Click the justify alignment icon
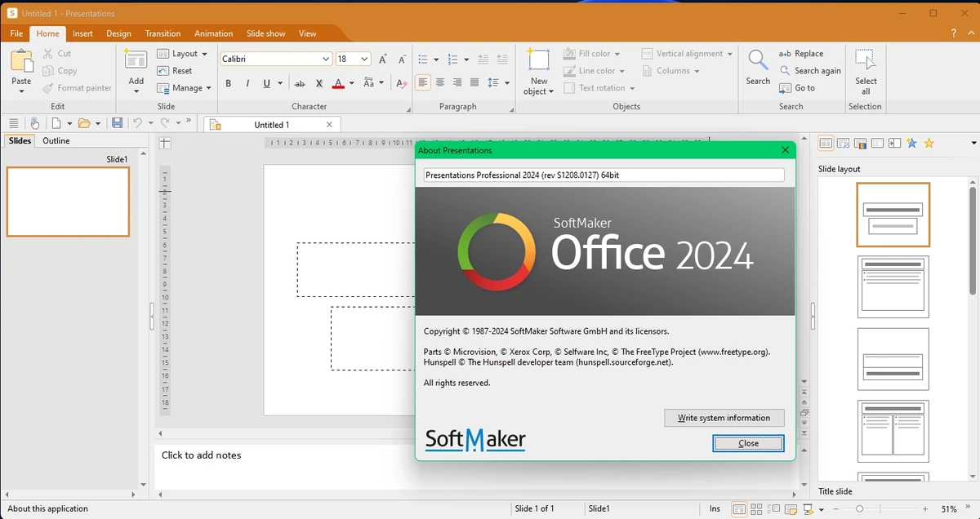This screenshot has width=980, height=519. coord(474,82)
